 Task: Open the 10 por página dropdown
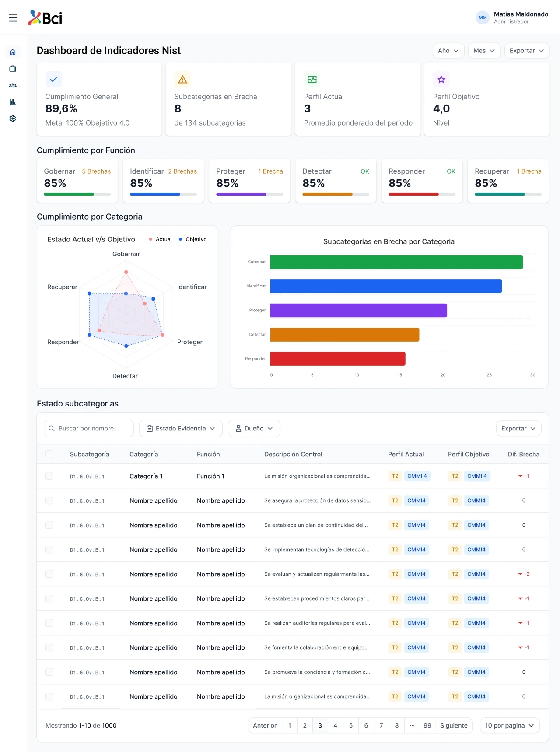click(510, 725)
